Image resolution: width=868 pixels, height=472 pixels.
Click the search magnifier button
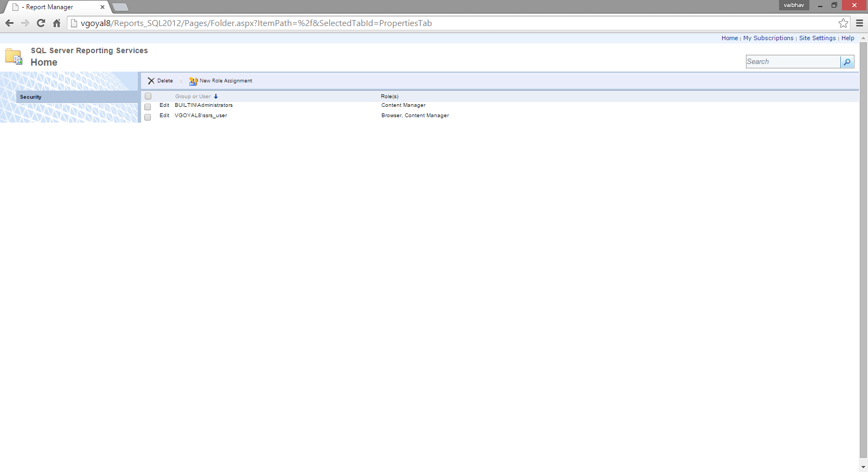tap(847, 62)
